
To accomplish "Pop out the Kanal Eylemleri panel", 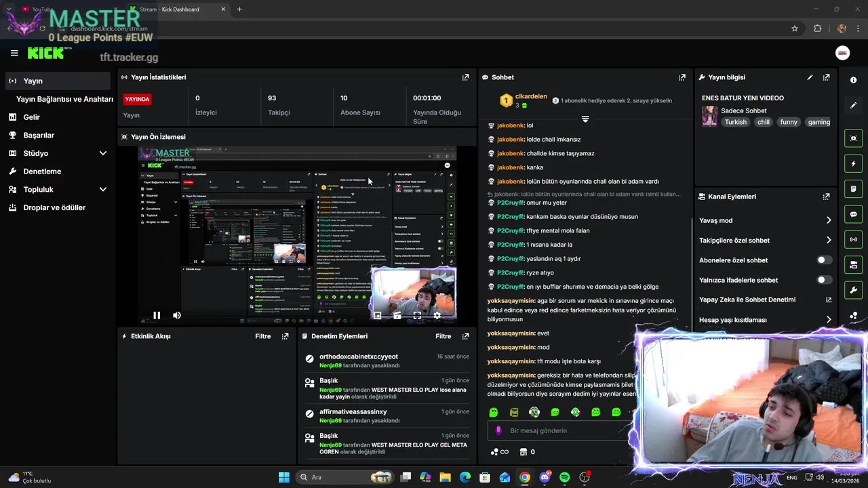I will 826,197.
